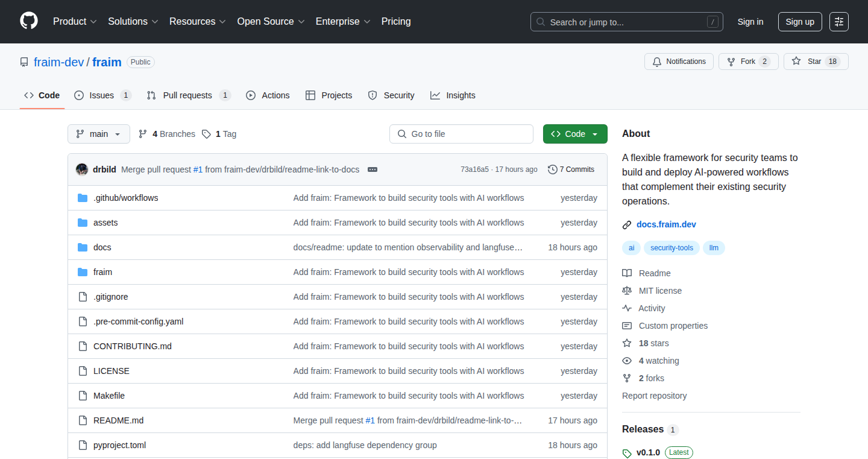Viewport: 868px width, 459px height.
Task: Expand the Open Source menu
Action: pyautogui.click(x=271, y=21)
